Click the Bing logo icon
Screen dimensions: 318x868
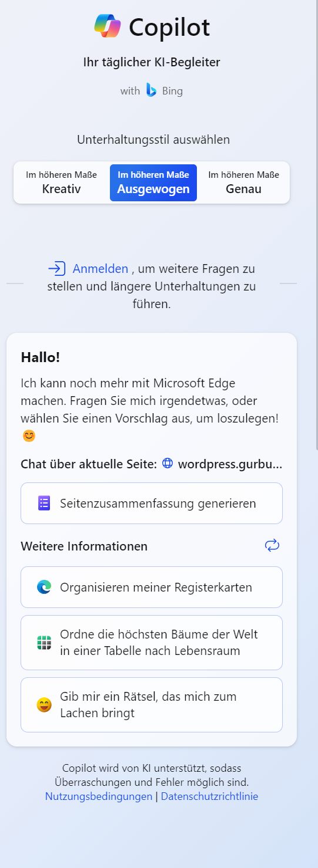pos(151,90)
